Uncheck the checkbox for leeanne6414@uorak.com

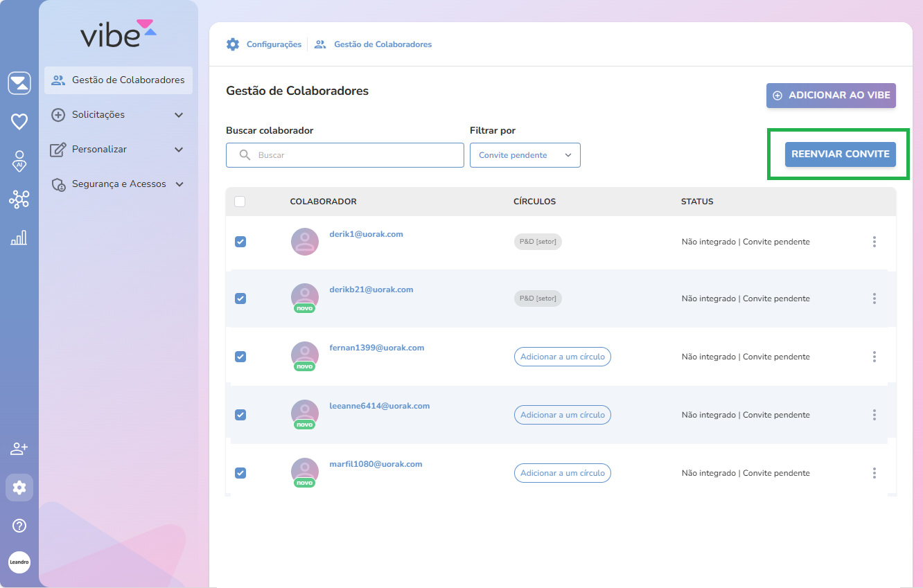[240, 415]
